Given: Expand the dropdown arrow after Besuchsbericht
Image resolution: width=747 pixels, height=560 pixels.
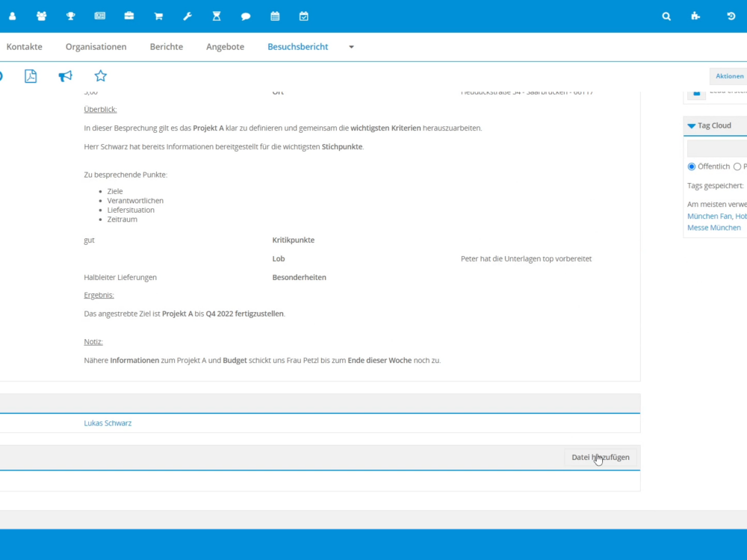Looking at the screenshot, I should [x=351, y=47].
